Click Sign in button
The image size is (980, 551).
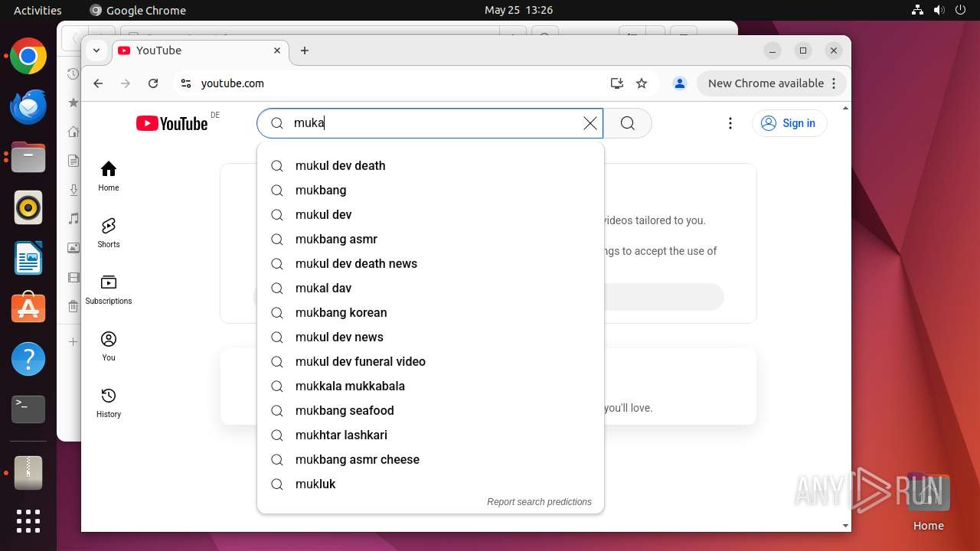click(x=789, y=123)
